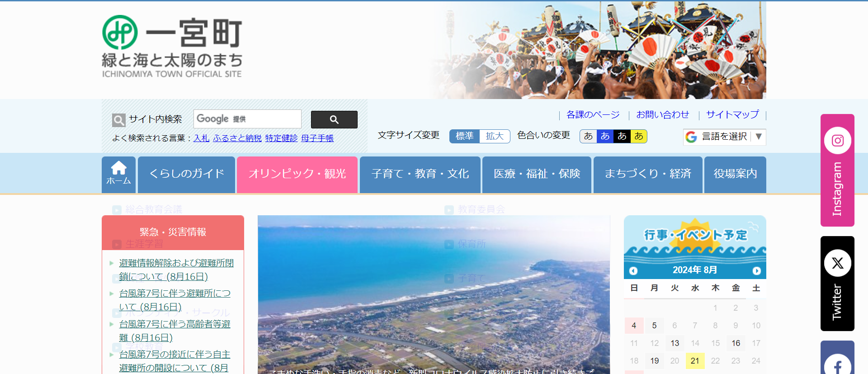Go to next month in calendar

coord(756,270)
